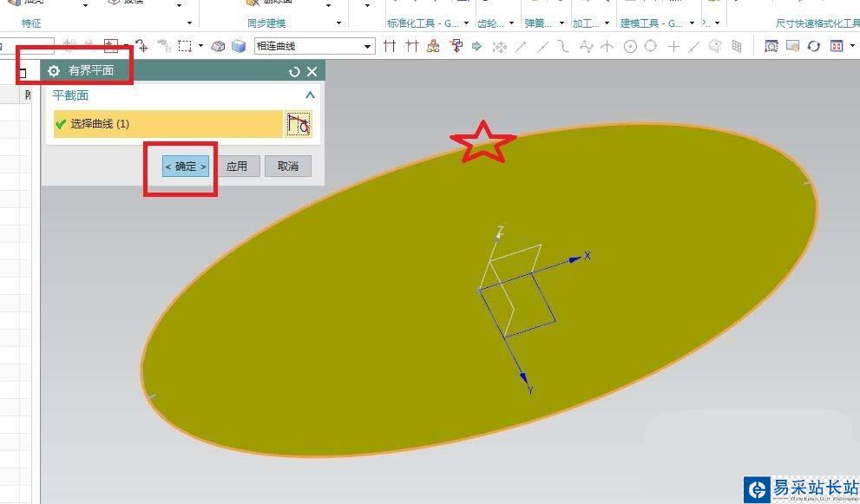Close the bounded plane dialog
The width and height of the screenshot is (860, 504).
pyautogui.click(x=312, y=71)
